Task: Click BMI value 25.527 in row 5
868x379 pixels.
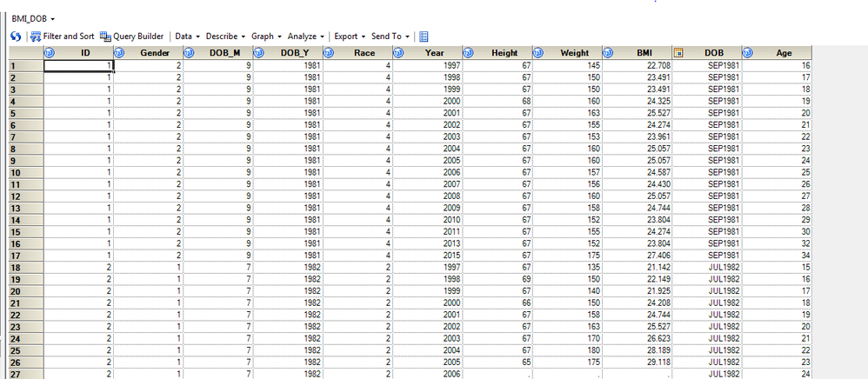Action: 638,113
